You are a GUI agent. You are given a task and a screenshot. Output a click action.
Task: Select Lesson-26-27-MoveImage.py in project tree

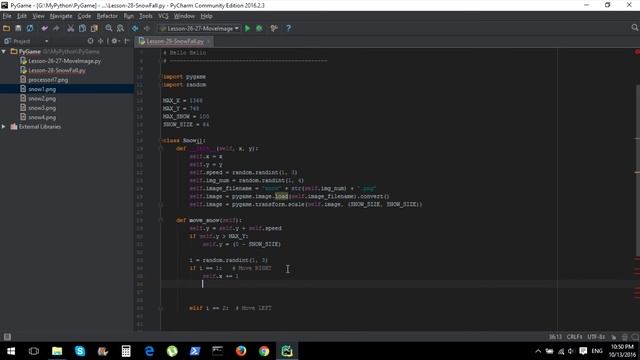pos(64,61)
